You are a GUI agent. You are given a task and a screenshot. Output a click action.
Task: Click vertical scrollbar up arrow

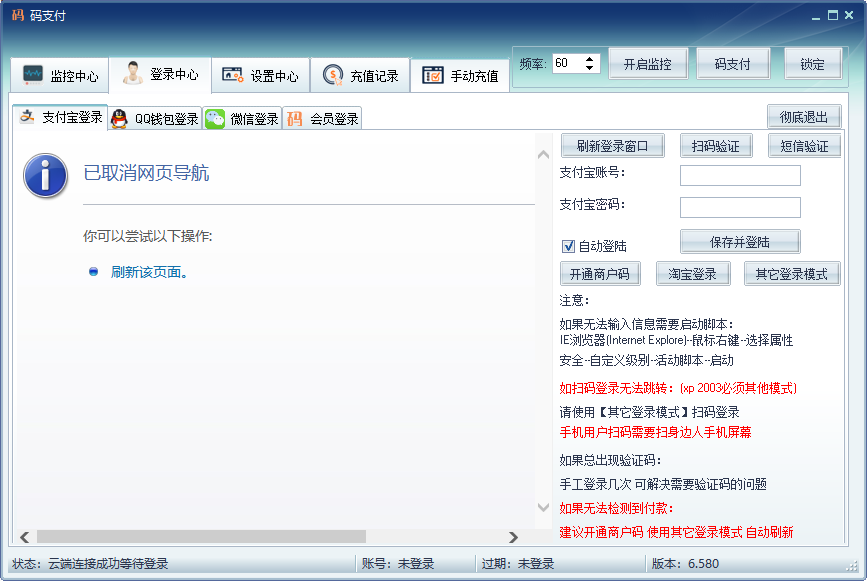pyautogui.click(x=544, y=154)
